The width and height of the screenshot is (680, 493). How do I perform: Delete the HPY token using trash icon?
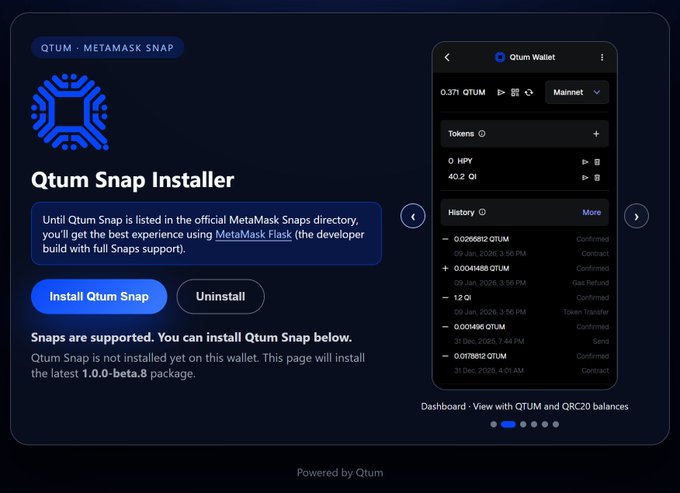pyautogui.click(x=597, y=161)
